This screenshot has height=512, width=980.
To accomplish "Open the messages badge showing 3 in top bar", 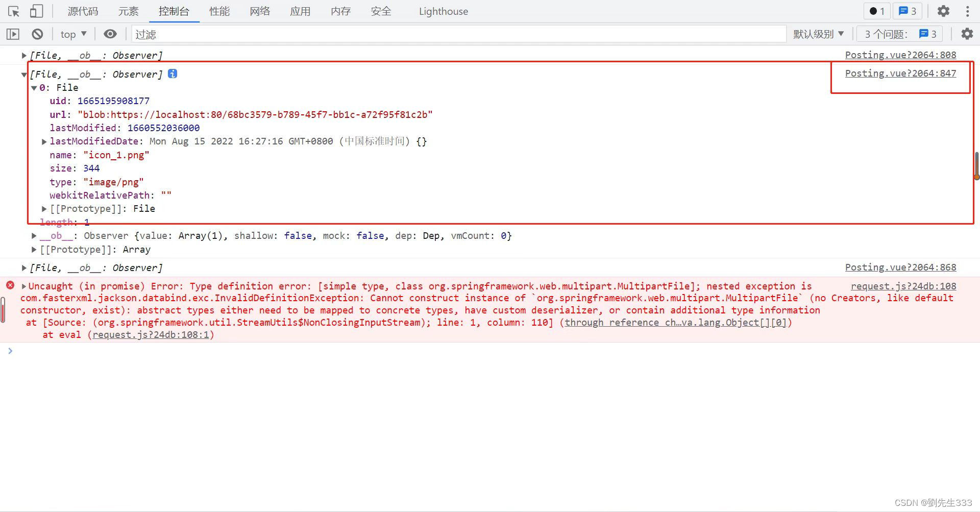I will [x=907, y=11].
